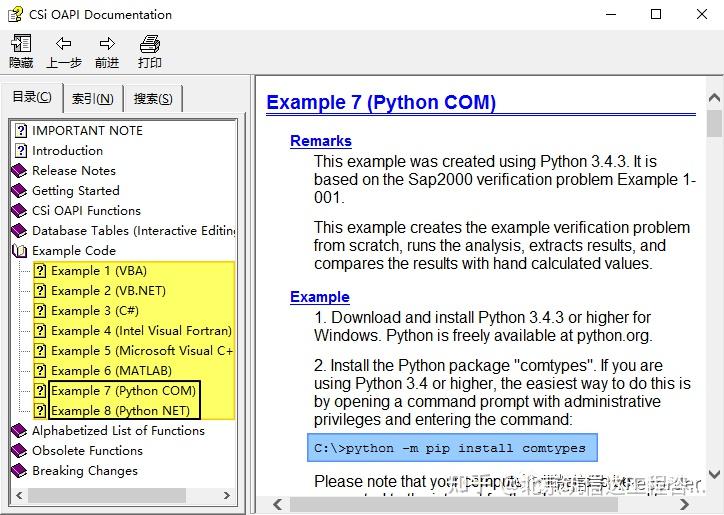Click the Example 2 (VB.NET) page icon
Screen dimensions: 724x515
[41, 291]
